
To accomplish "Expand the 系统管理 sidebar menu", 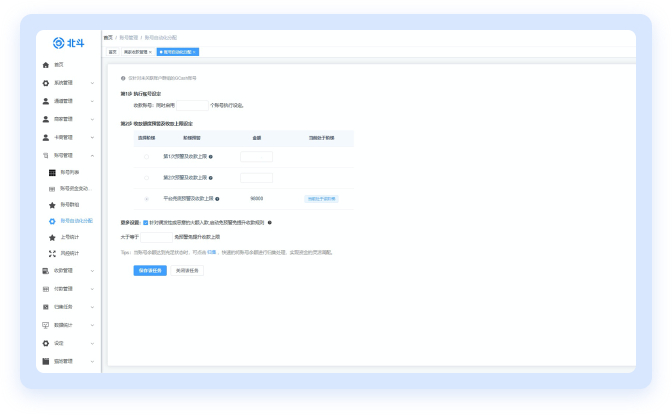I will (x=92, y=83).
